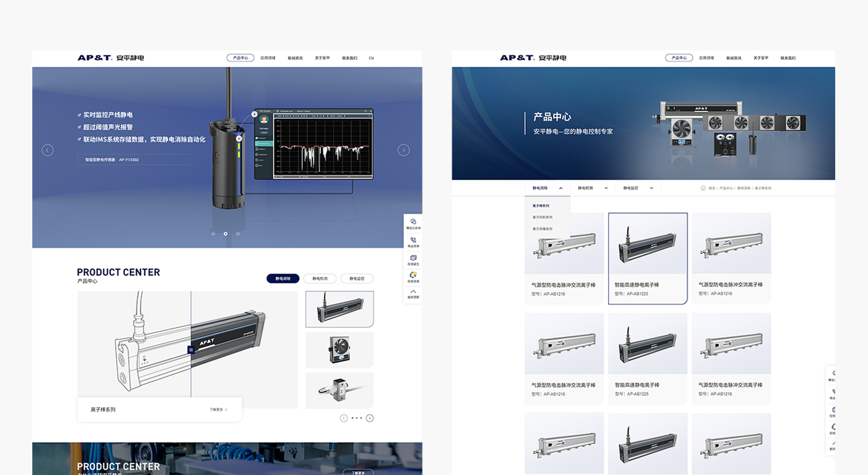Click the 智能型静电传感器 AP-YV3302 label box
The height and width of the screenshot is (475, 868).
click(134, 160)
